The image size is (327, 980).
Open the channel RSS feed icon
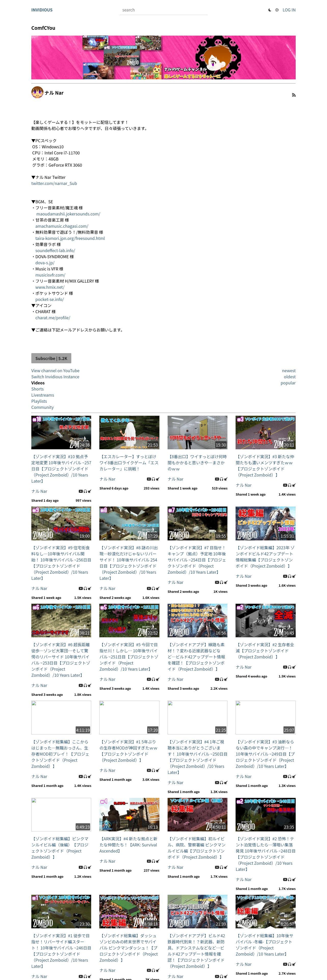tap(293, 95)
